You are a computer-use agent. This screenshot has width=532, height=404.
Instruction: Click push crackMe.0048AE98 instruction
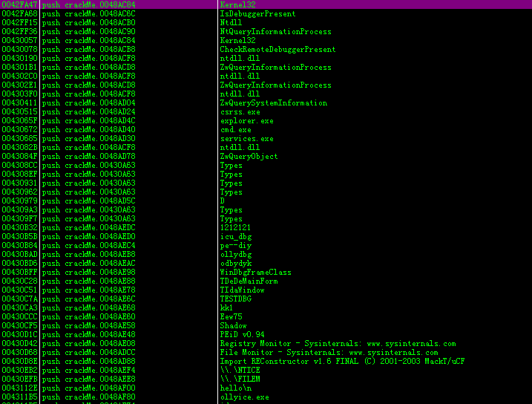88,273
